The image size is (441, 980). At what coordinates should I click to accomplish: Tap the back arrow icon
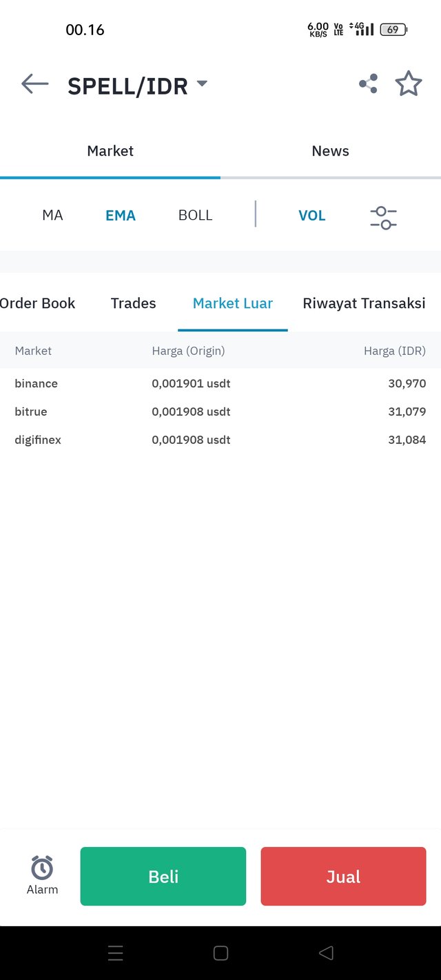[x=35, y=84]
